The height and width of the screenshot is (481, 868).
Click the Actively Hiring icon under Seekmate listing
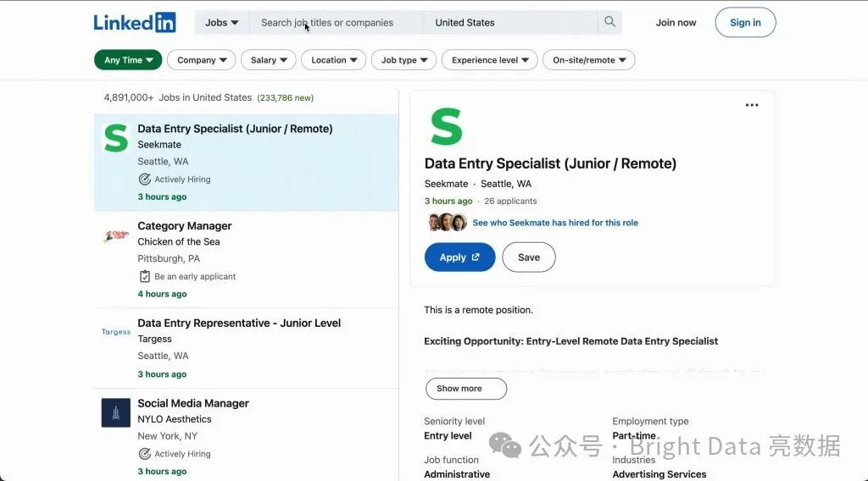click(x=144, y=180)
